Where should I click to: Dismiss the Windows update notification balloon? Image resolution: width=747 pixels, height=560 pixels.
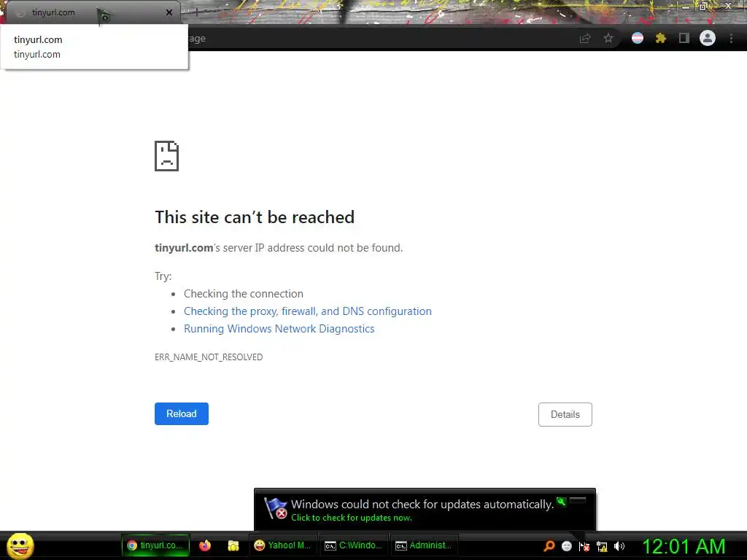tap(578, 500)
